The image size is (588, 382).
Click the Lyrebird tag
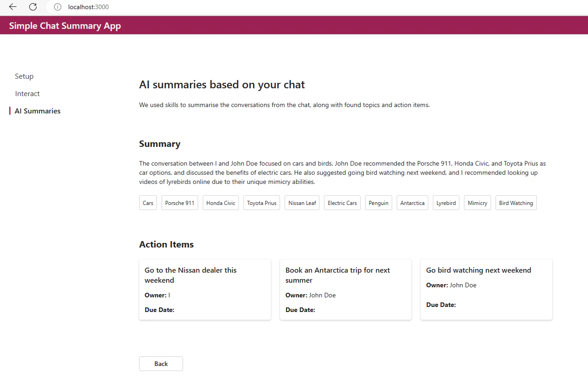point(446,203)
